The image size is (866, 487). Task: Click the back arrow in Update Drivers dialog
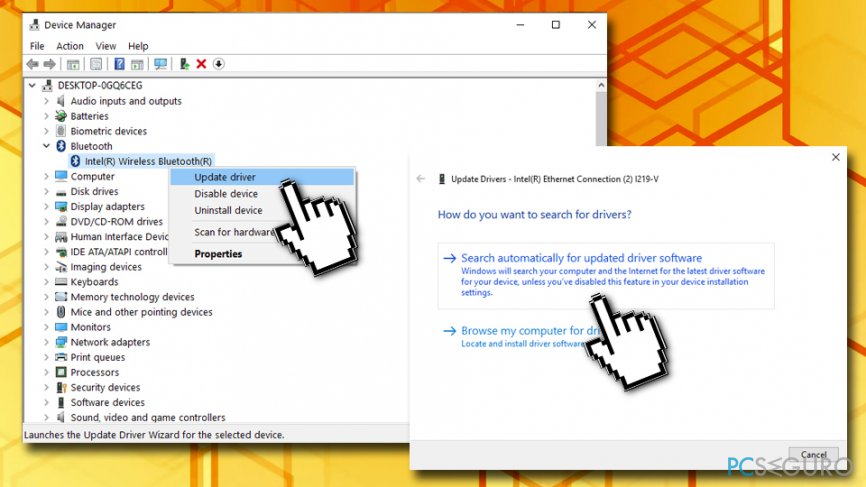pos(421,179)
